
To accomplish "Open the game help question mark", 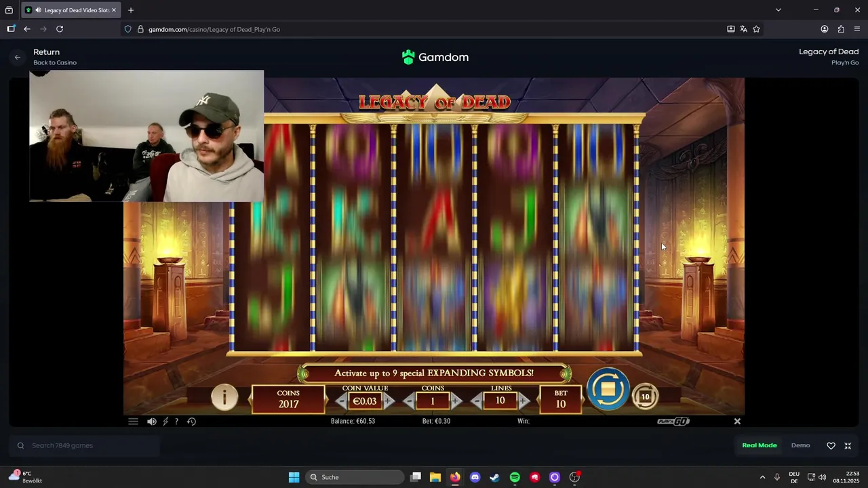I will pos(176,421).
